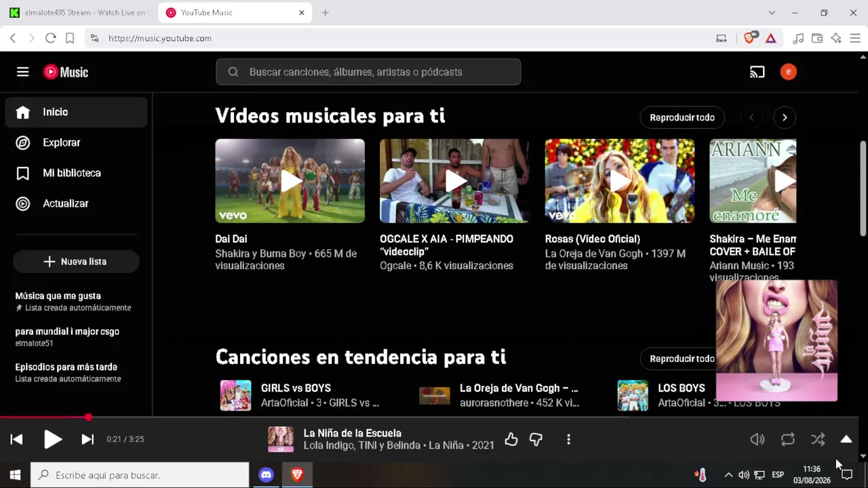The image size is (868, 488).
Task: Reload the current page
Action: (x=50, y=38)
